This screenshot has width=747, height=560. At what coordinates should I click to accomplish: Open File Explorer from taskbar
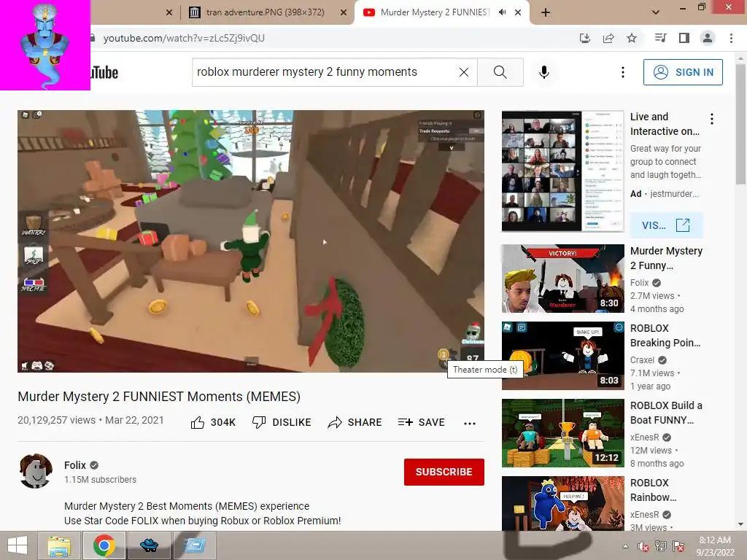60,545
